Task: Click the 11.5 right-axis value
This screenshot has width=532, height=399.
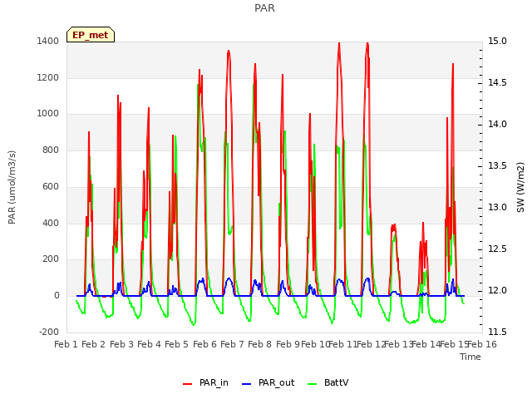Action: [x=497, y=332]
